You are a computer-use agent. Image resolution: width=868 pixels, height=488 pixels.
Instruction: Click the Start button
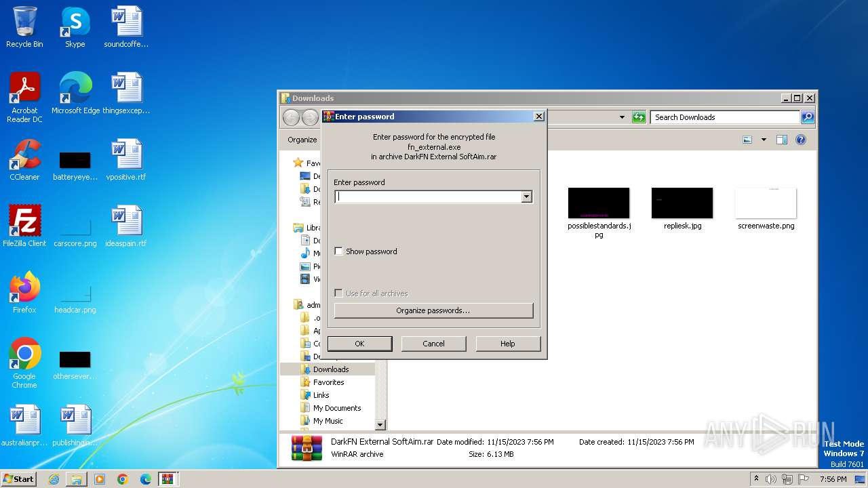18,479
